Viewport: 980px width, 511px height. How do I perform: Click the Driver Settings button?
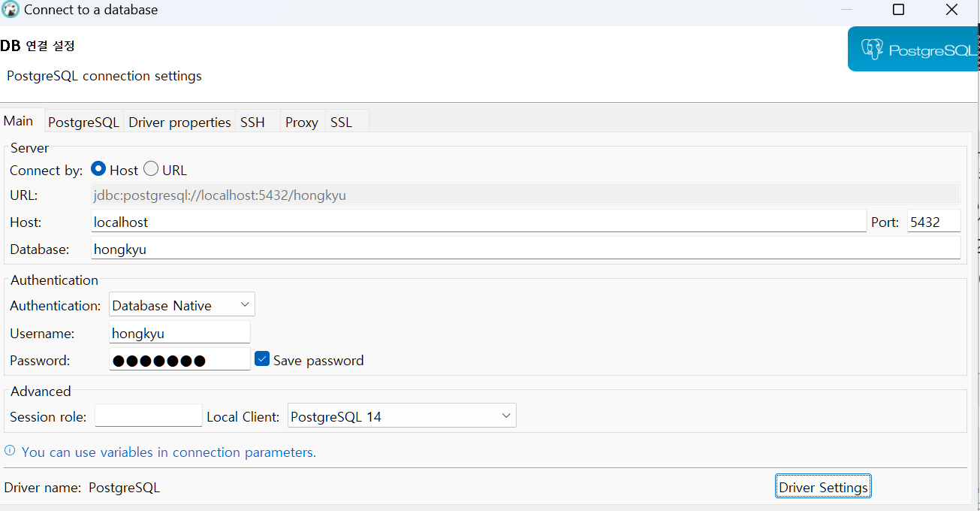pos(823,487)
